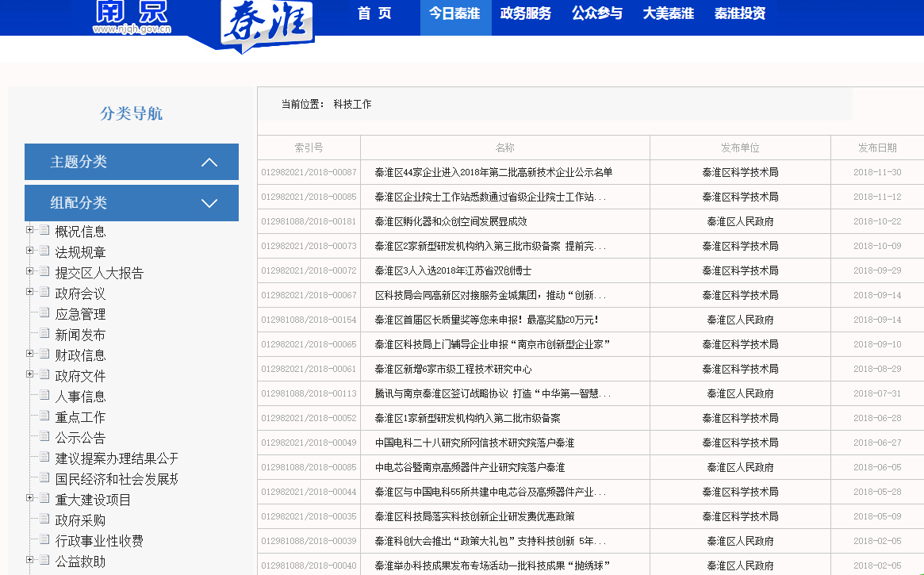The width and height of the screenshot is (924, 575).
Task: Open article 秦淮区孵化器和众创空间发展显成效
Action: pos(450,222)
